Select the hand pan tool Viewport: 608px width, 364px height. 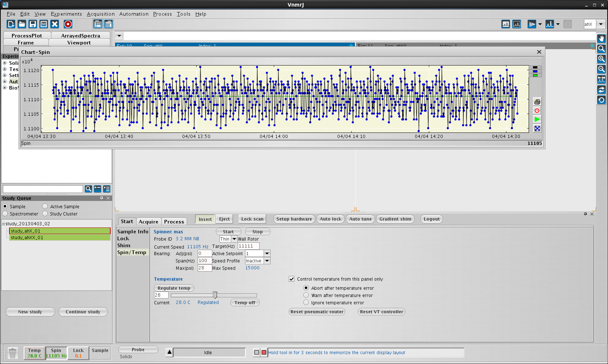pos(601,38)
